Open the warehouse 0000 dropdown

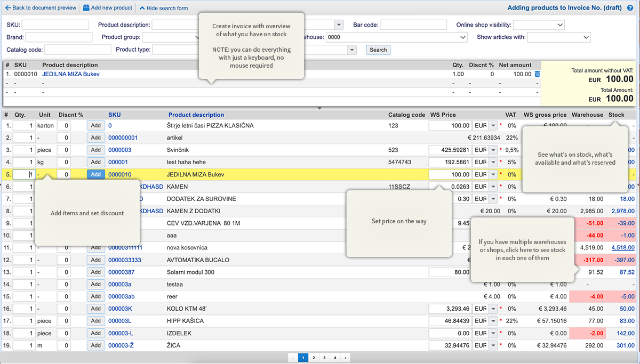397,37
